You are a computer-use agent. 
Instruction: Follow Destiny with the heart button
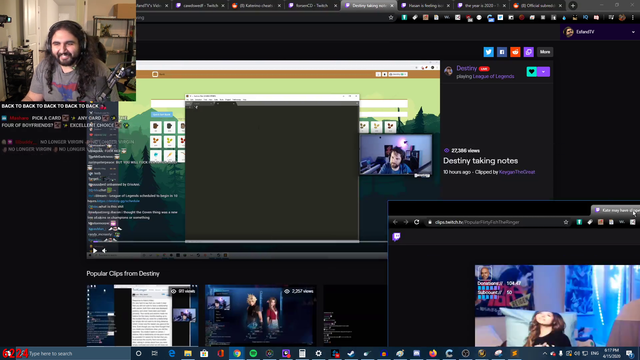531,72
